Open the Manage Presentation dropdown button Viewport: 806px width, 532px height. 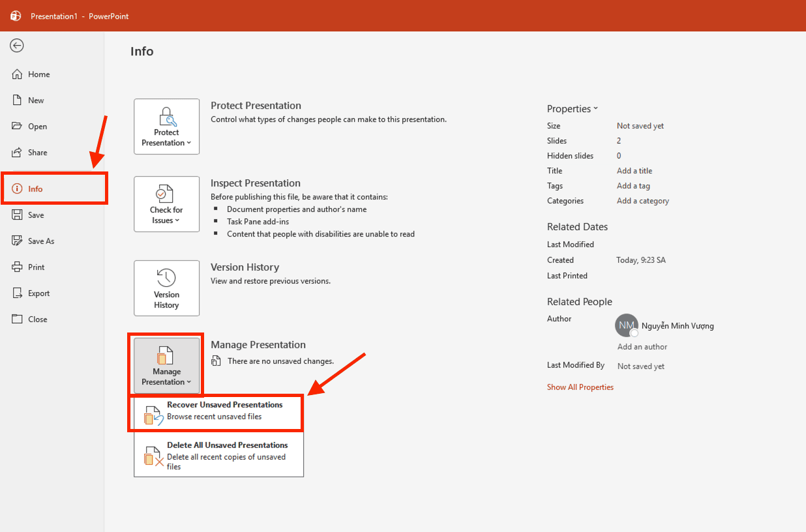pos(167,365)
